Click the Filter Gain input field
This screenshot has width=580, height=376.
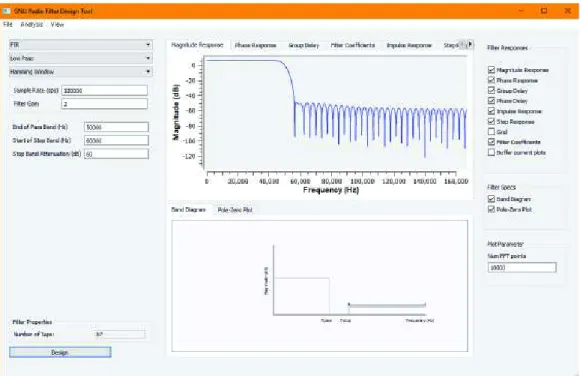point(104,104)
